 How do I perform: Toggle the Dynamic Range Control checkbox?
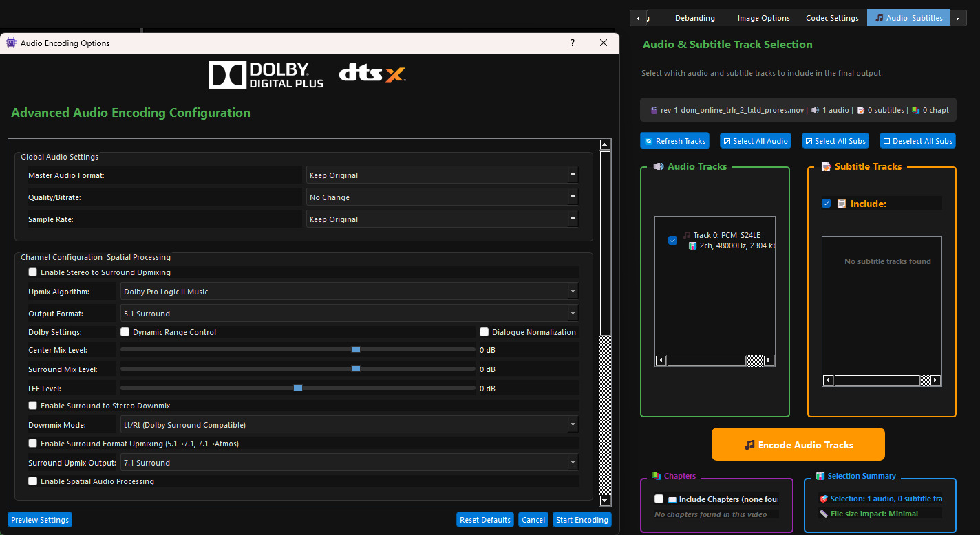tap(125, 332)
